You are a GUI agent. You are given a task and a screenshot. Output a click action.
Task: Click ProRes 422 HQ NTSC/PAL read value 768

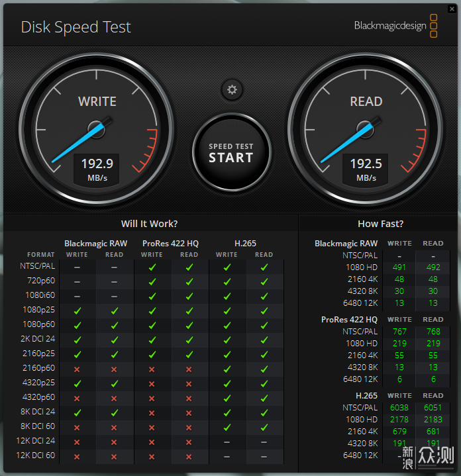(x=433, y=332)
